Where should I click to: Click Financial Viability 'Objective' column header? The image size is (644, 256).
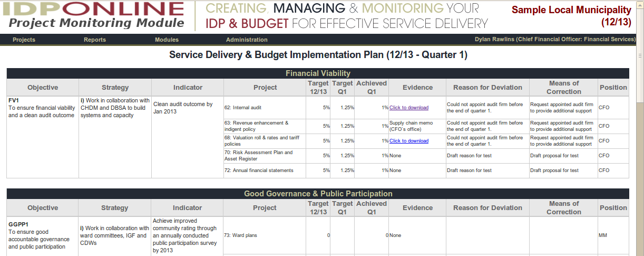[x=43, y=88]
